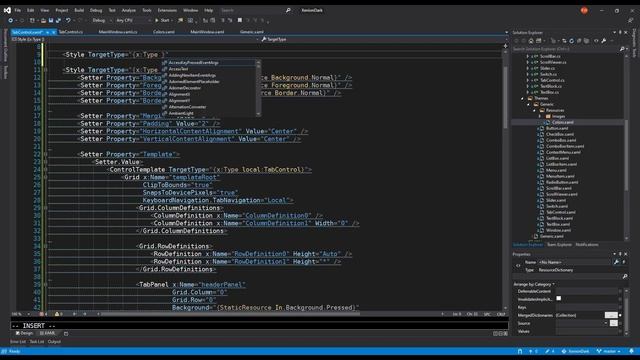This screenshot has width=640, height=360.
Task: Click the Show All Files icon in Solution Explorer
Action: (x=587, y=41)
